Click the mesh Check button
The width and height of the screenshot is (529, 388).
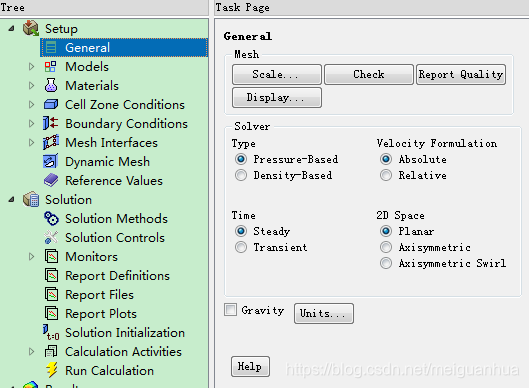click(x=369, y=74)
